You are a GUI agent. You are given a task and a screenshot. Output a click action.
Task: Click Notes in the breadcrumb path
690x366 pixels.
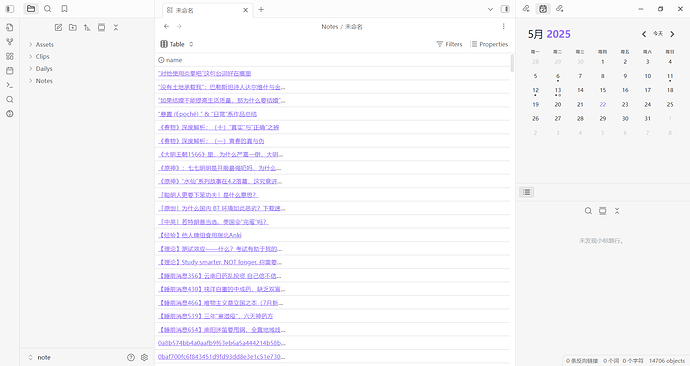(330, 27)
